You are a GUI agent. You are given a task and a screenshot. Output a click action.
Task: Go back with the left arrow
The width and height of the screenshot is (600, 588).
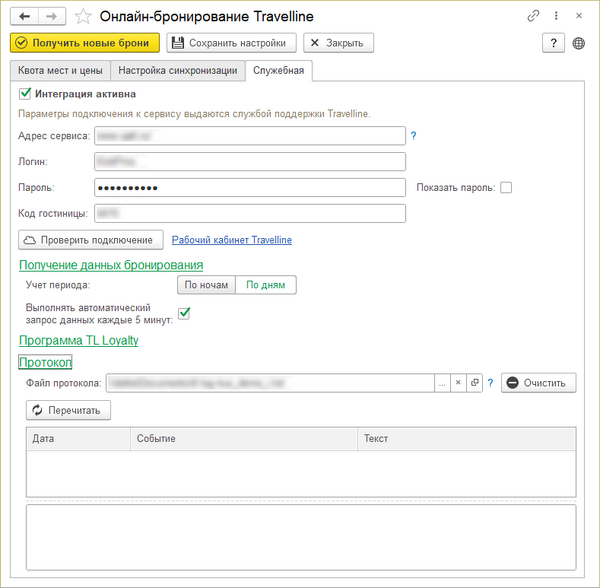coord(24,16)
